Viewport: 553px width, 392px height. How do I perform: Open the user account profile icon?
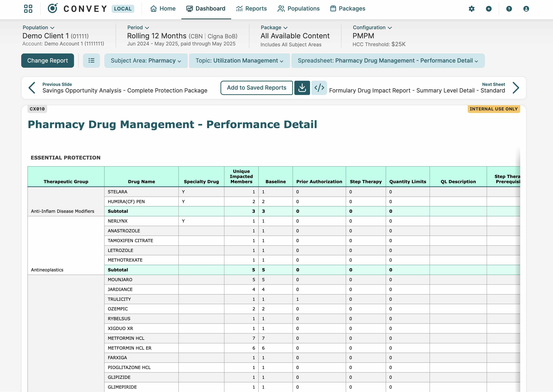tap(526, 9)
